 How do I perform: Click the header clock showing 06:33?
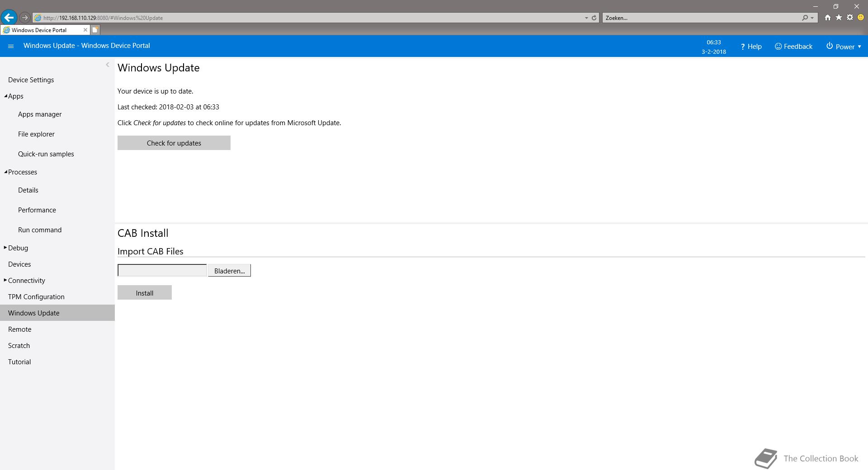[x=714, y=42]
